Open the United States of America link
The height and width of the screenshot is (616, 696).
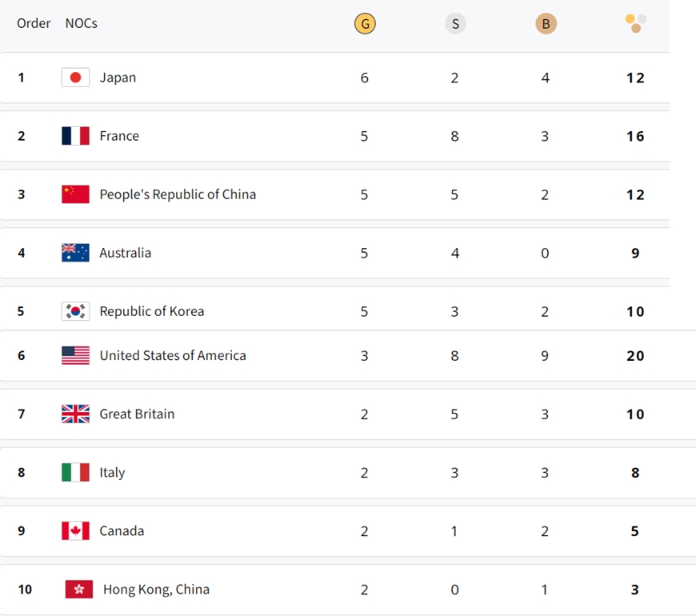point(173,355)
